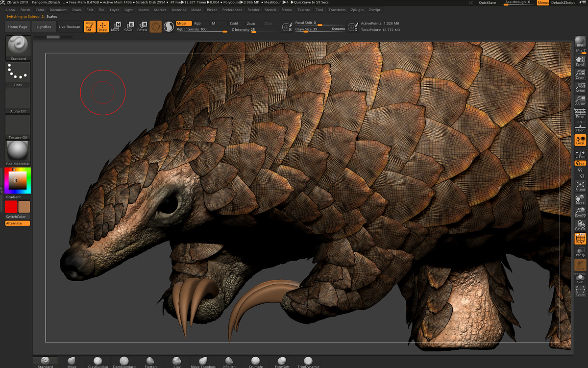Image resolution: width=588 pixels, height=368 pixels.
Task: Activate Move transform mode in top shelf
Action: (116, 26)
